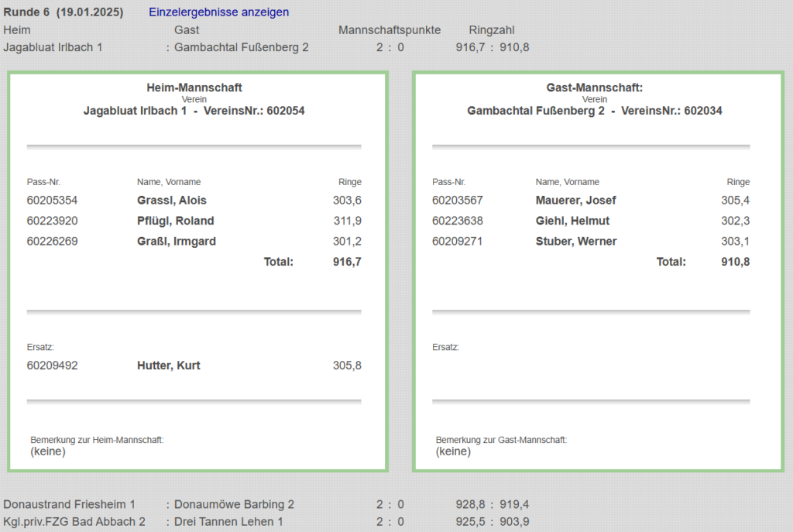Select shooter name 'Graßl, Irmgard'
793x532 pixels.
pyautogui.click(x=177, y=241)
